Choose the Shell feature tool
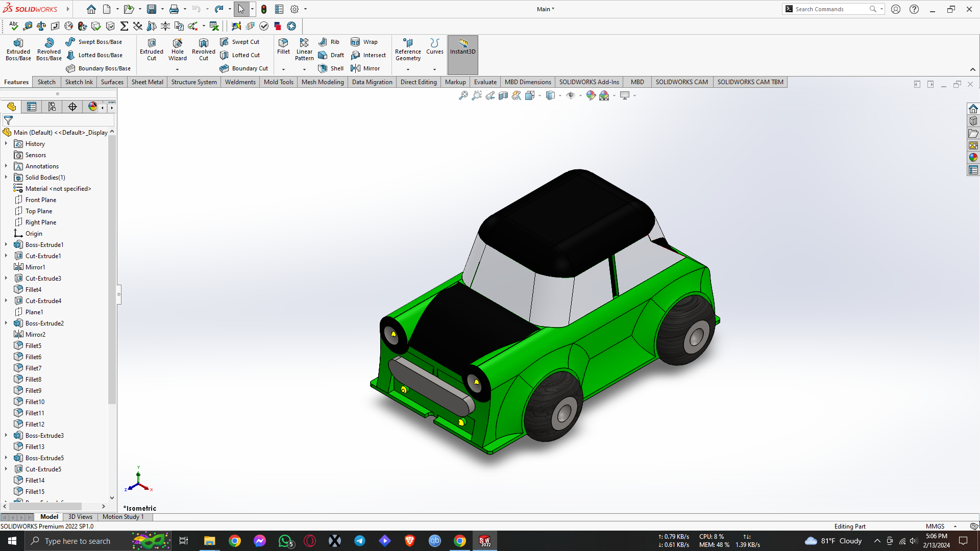The width and height of the screenshot is (980, 551). (331, 68)
